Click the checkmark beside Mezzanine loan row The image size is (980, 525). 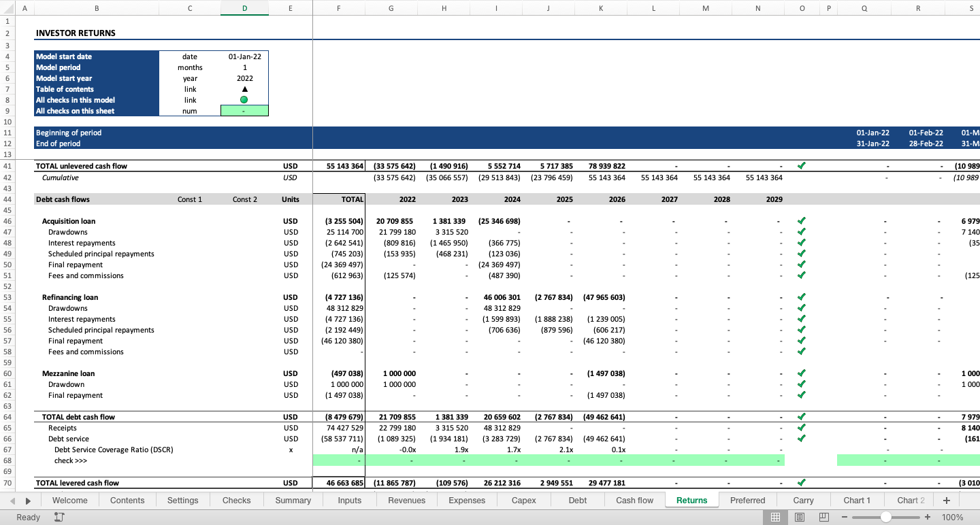pos(802,373)
